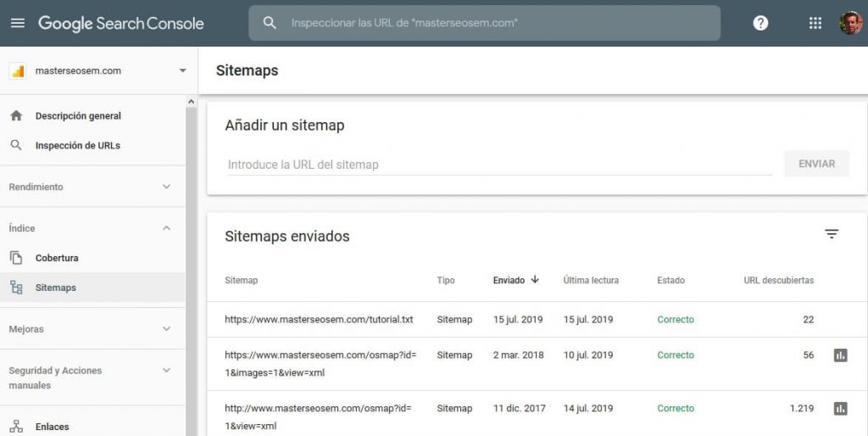Click the ENVIAR button
The image size is (868, 436).
pos(816,164)
